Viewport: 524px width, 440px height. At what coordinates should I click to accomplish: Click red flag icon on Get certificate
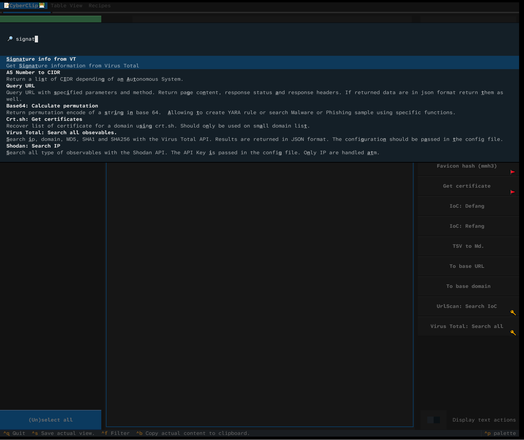click(x=512, y=192)
